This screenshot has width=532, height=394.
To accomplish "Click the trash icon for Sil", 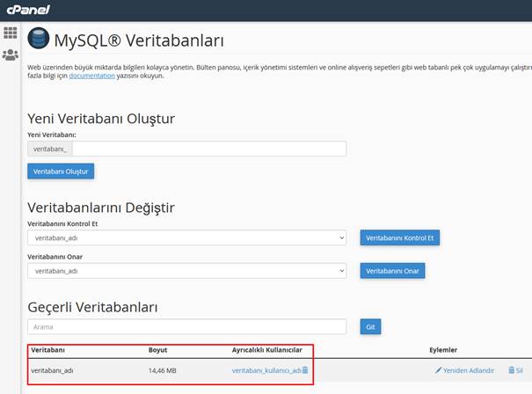I will 511,370.
